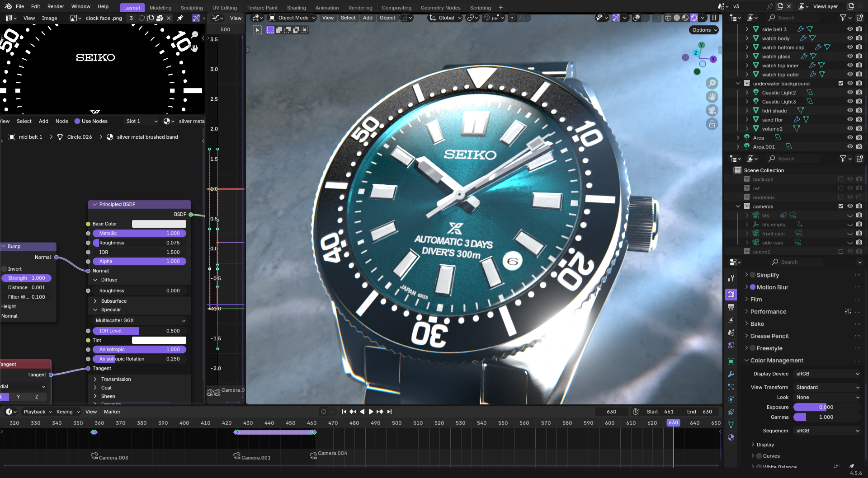Open the timeline Marker menu
The height and width of the screenshot is (478, 868).
[x=112, y=412]
